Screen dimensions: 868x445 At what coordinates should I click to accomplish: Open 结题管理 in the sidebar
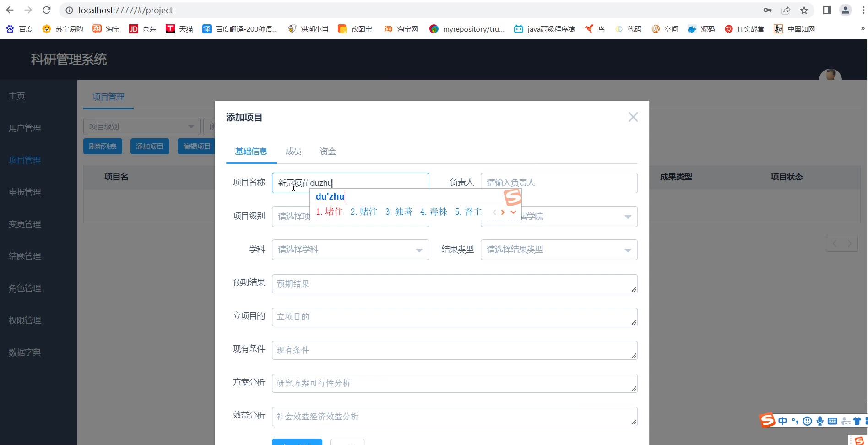click(25, 256)
